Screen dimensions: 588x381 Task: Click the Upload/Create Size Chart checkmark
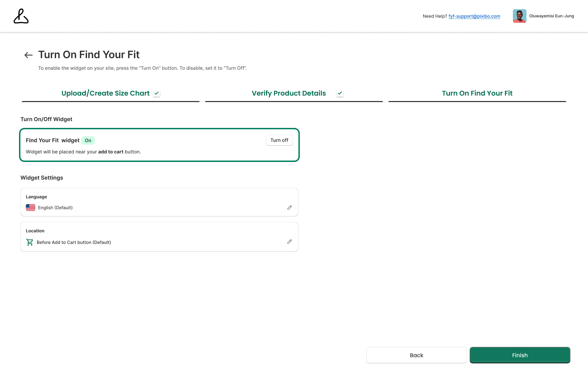pyautogui.click(x=157, y=93)
